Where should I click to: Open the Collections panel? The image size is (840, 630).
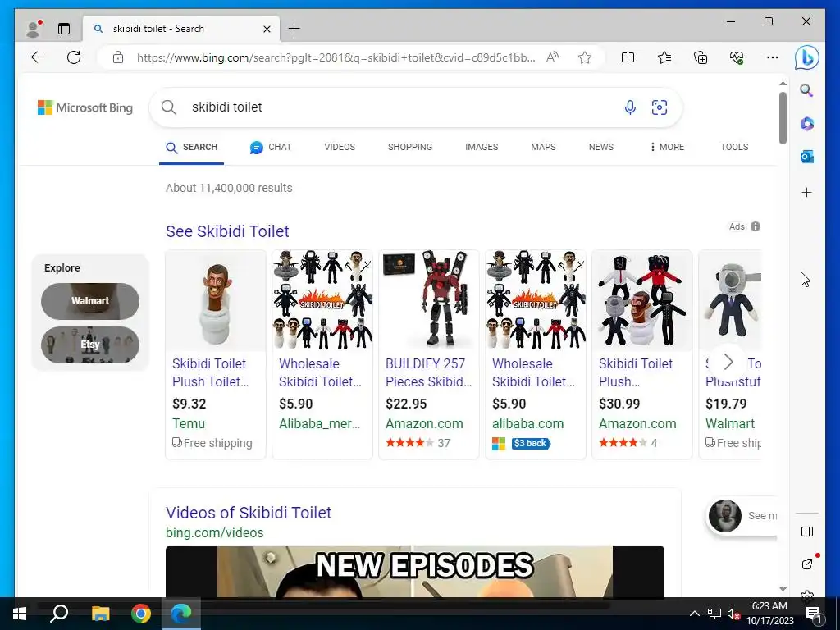pos(701,57)
